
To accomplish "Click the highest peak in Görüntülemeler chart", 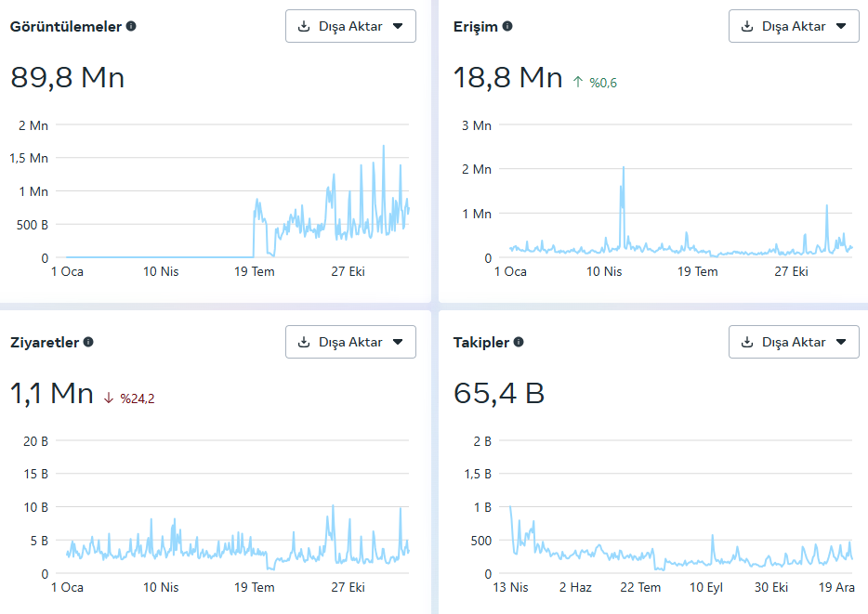I will tap(384, 147).
